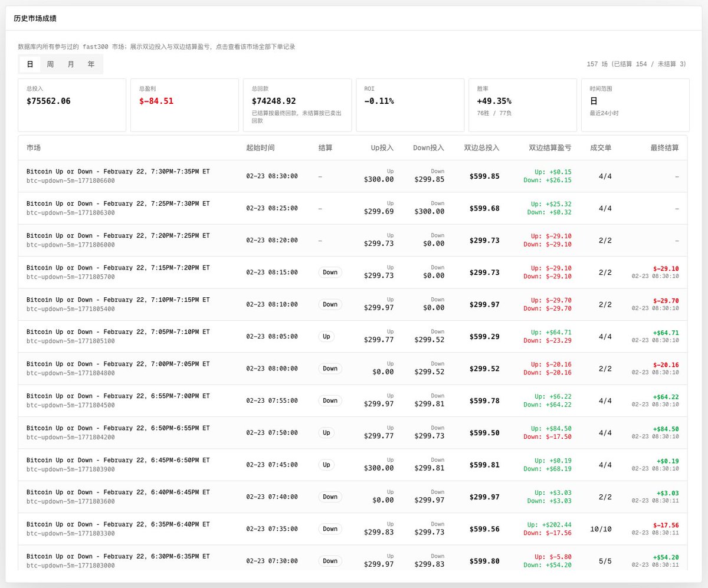This screenshot has width=708, height=588.
Task: Click the ROI value -0.11%
Action: (379, 101)
